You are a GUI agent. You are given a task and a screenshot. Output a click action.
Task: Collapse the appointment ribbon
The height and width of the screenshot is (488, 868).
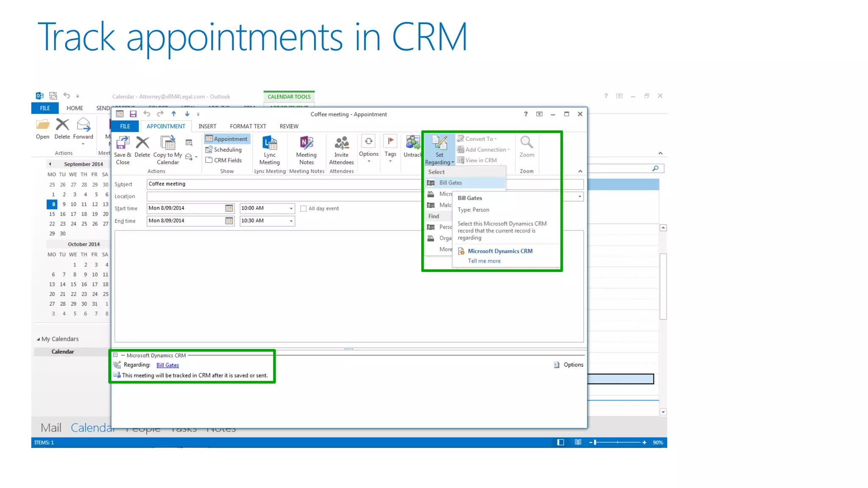tap(580, 171)
